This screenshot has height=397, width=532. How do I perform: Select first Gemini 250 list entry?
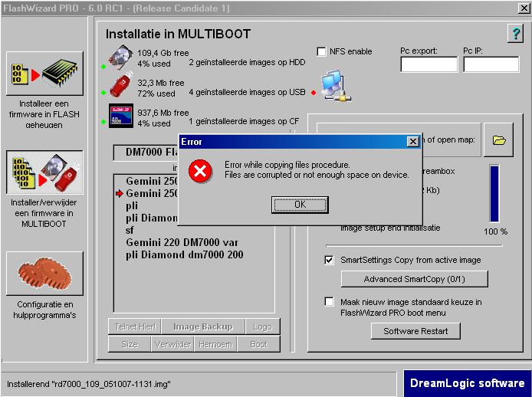(x=152, y=181)
